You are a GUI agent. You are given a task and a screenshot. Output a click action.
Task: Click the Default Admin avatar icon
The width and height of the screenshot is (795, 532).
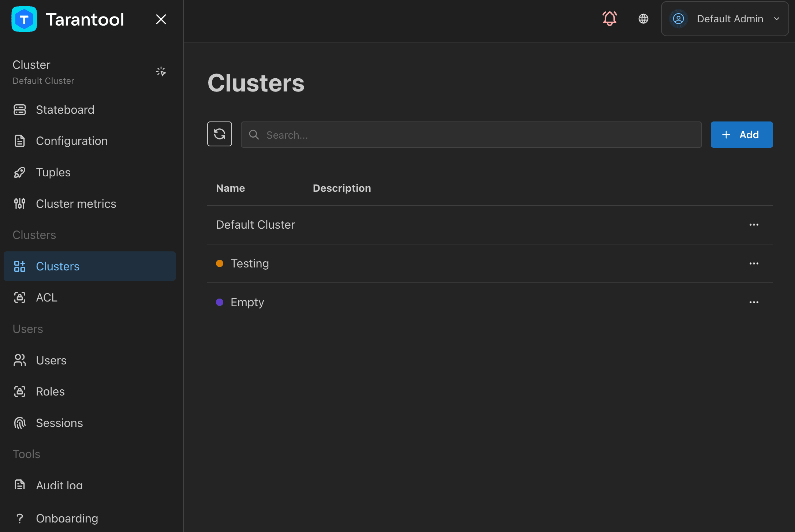click(679, 19)
